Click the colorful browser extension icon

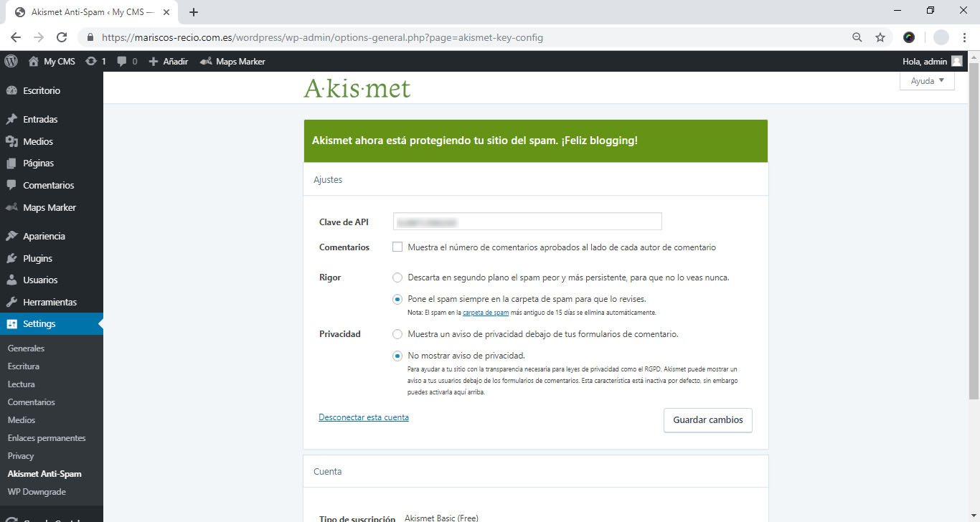coord(909,37)
